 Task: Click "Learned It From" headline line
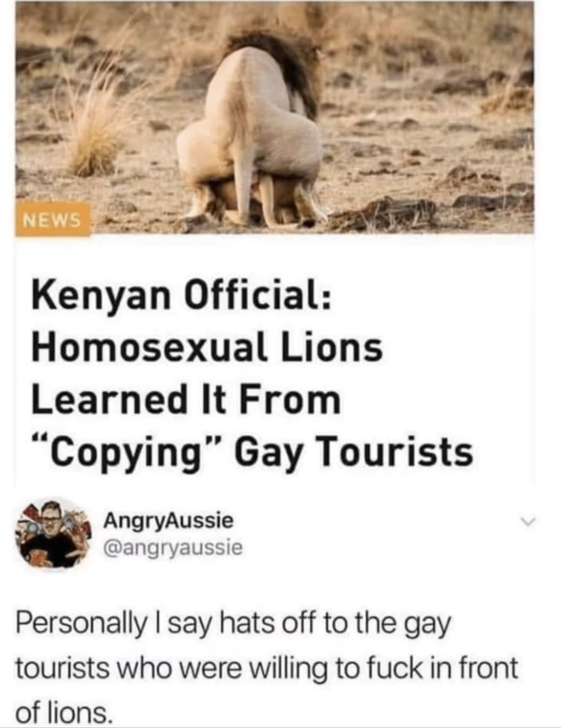tap(186, 400)
